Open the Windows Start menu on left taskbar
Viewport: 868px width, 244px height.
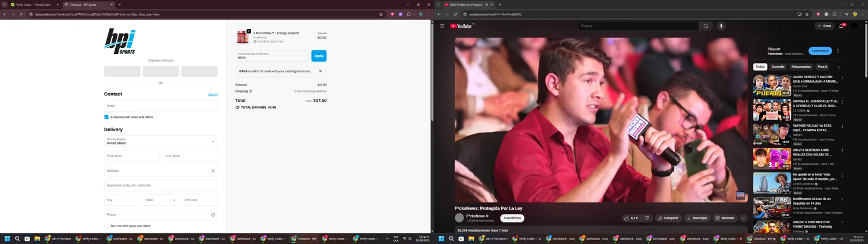[x=8, y=239]
